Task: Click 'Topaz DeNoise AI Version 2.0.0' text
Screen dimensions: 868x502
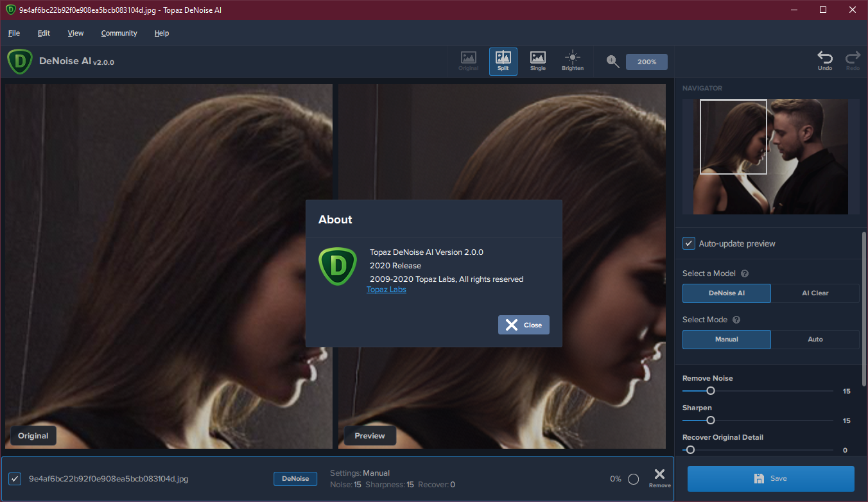Action: (426, 252)
